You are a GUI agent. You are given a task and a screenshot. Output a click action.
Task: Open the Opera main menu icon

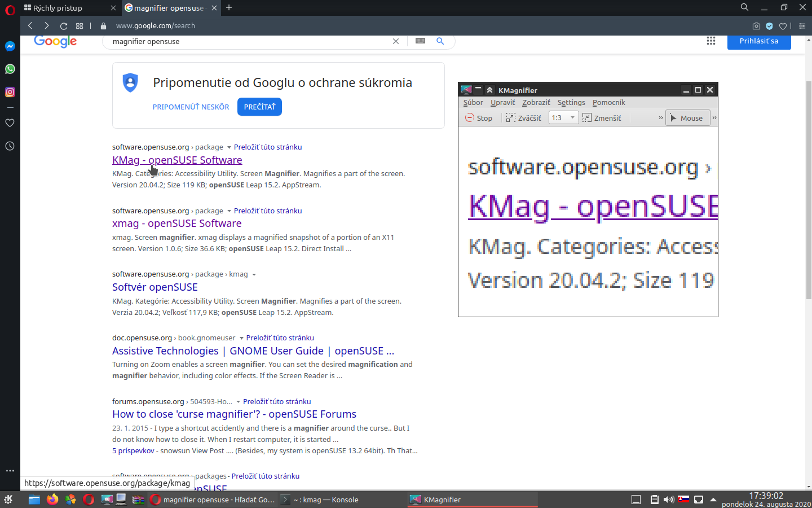click(x=10, y=10)
